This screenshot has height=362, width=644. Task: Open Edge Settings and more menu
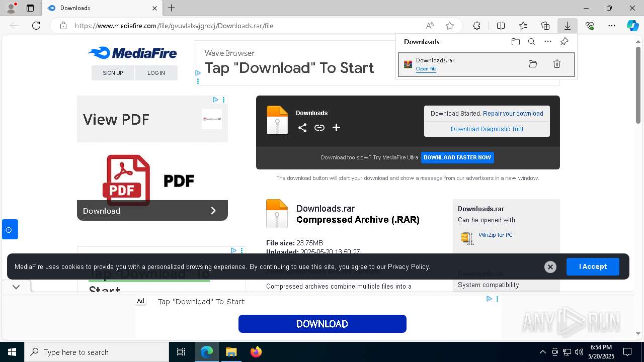(x=612, y=26)
